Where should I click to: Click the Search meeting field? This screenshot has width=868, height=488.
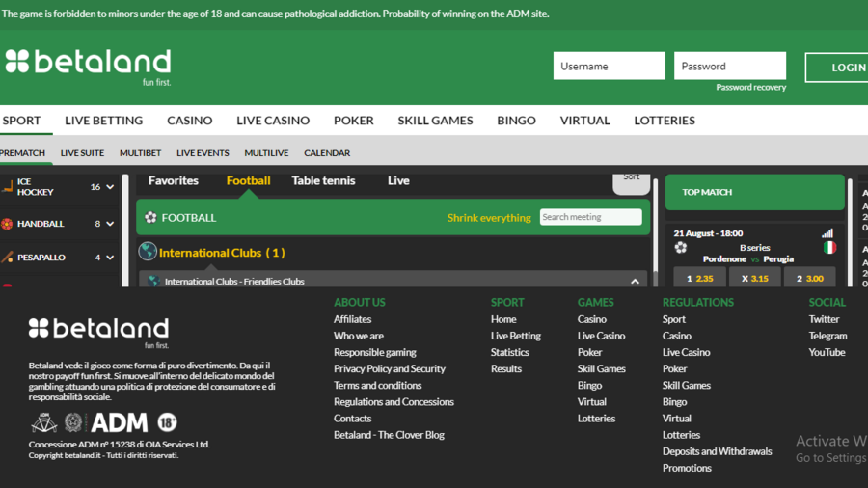point(590,218)
